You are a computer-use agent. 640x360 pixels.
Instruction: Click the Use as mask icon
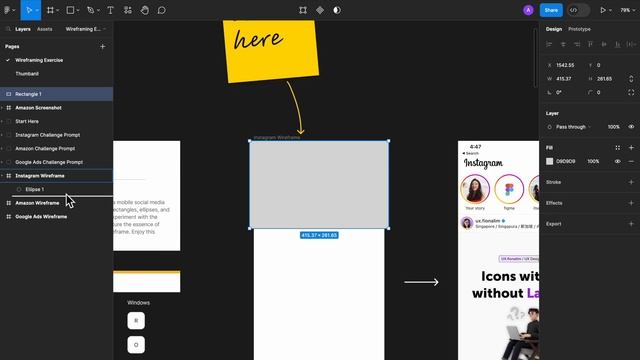point(337,10)
